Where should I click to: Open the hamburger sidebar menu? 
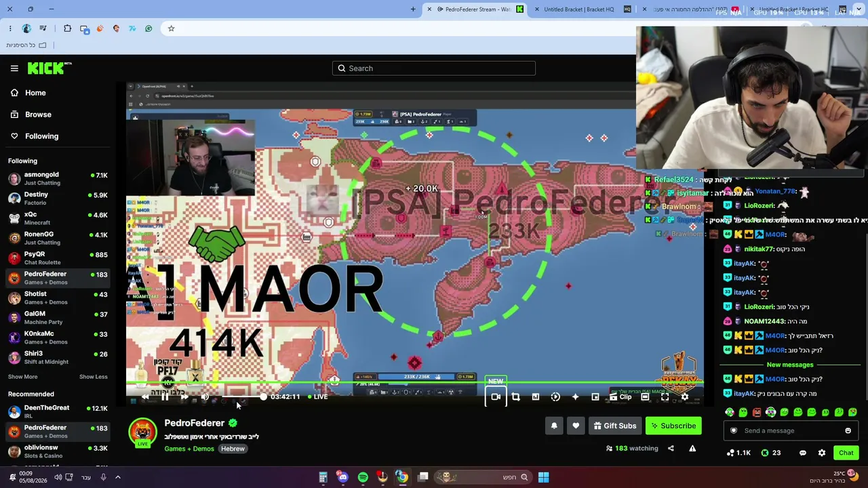tap(14, 68)
